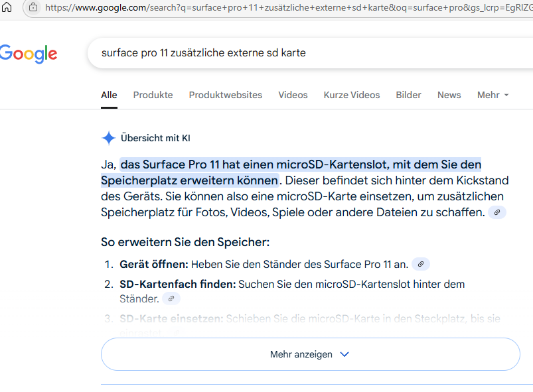Image resolution: width=533 pixels, height=392 pixels.
Task: Open the Produktwebsites tab
Action: 226,95
